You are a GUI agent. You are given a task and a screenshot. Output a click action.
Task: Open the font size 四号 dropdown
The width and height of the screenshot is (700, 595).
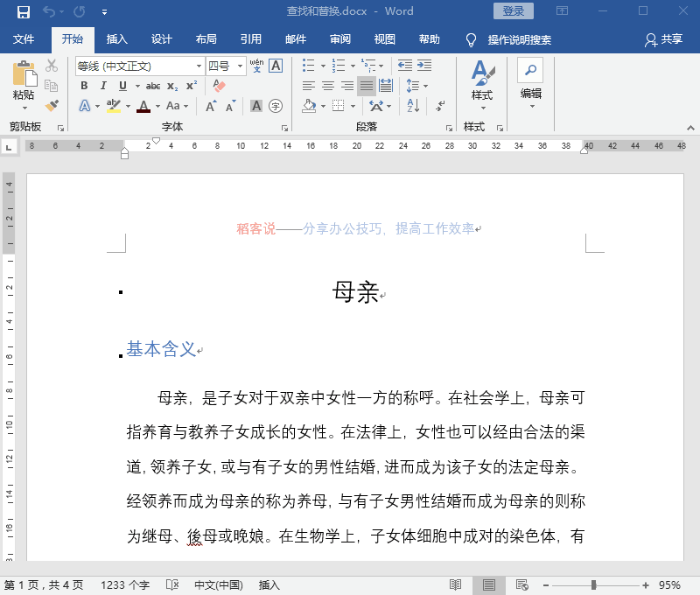click(240, 66)
